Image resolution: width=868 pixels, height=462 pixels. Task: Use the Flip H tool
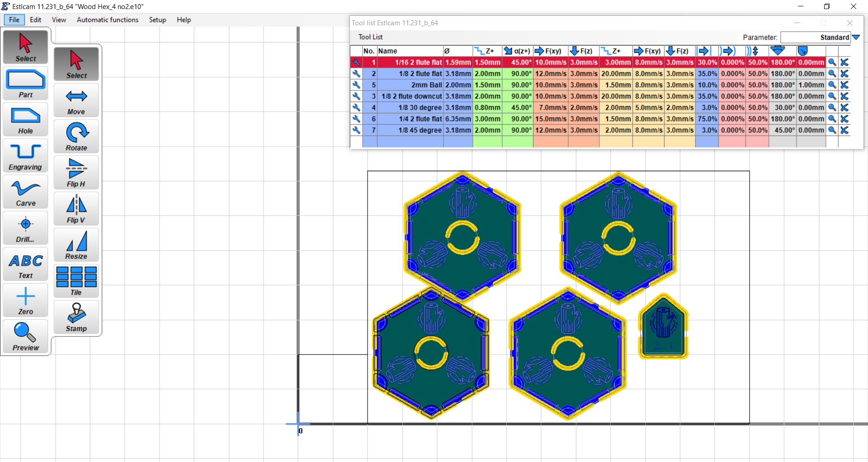76,173
